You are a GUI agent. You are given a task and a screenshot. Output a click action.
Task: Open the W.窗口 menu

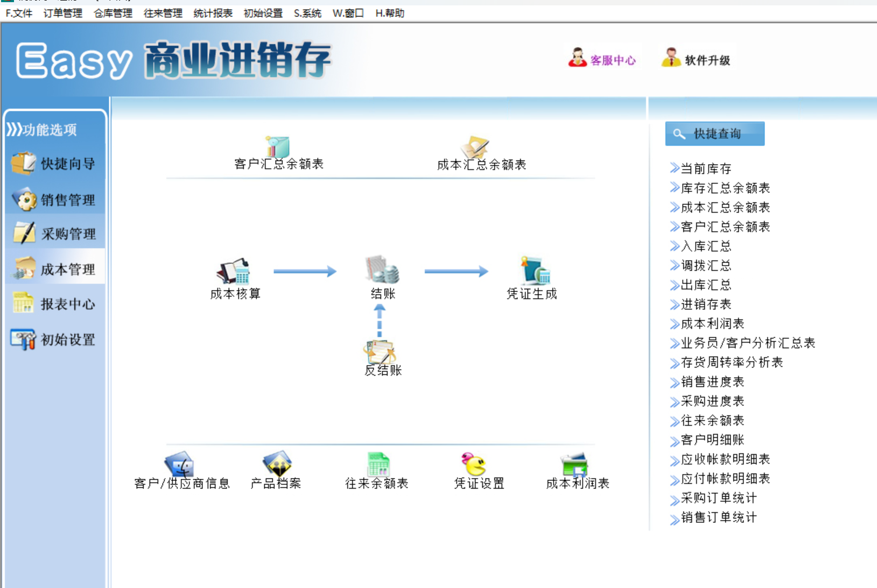348,13
